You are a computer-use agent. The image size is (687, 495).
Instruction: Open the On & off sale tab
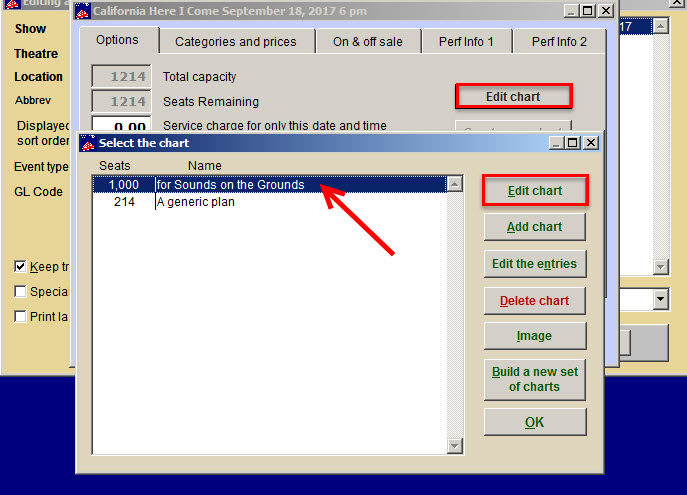(x=368, y=42)
